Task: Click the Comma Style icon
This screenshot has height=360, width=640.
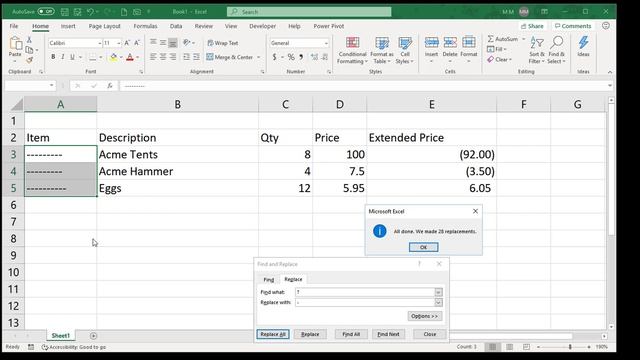Action: [301, 57]
